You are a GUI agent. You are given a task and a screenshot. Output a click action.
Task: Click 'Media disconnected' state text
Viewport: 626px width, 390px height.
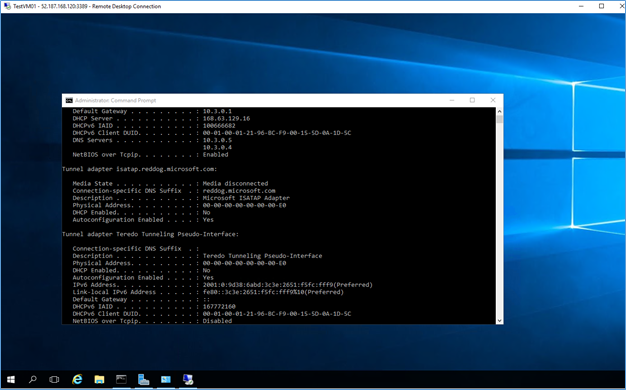click(236, 184)
